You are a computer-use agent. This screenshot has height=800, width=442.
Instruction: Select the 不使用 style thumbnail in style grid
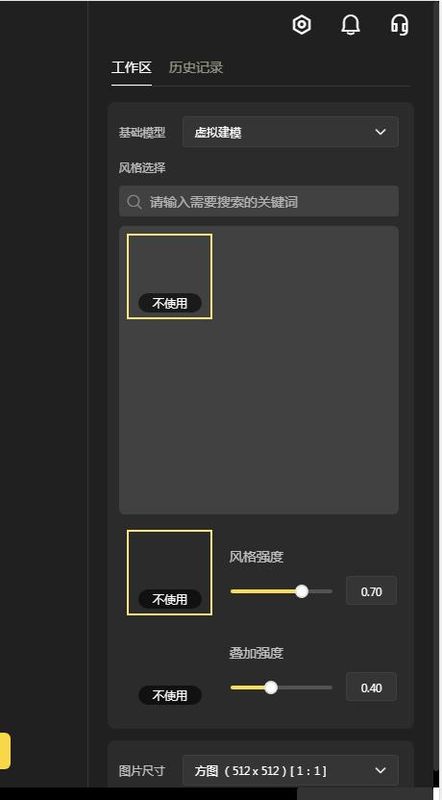click(x=169, y=277)
